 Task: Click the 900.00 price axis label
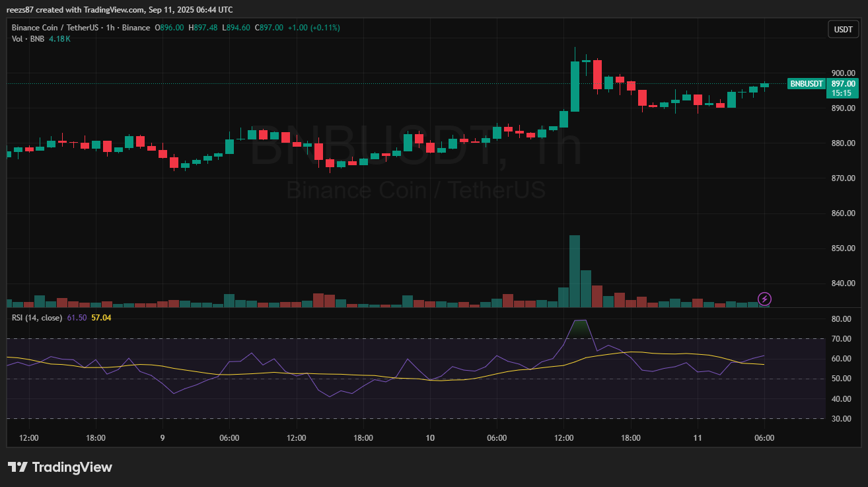843,73
